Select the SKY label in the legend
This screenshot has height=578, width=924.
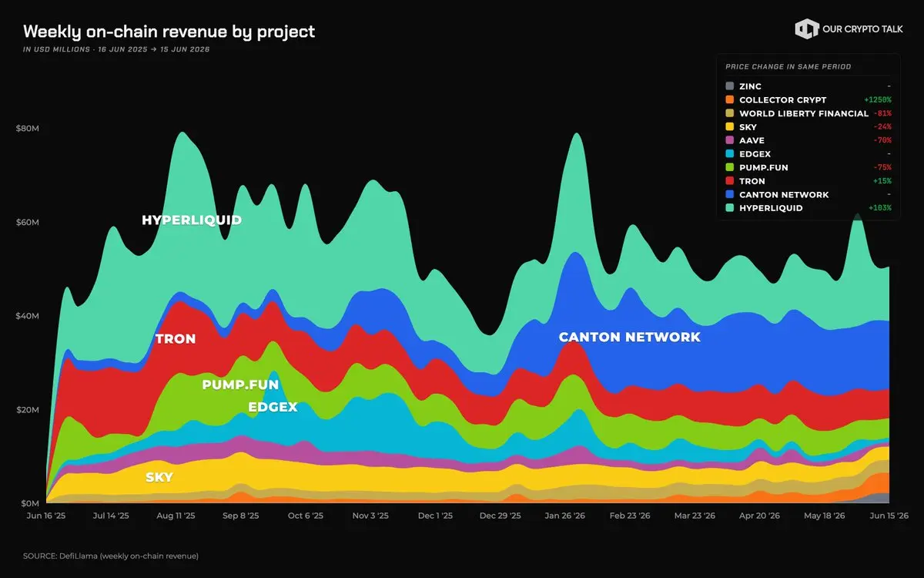[748, 127]
